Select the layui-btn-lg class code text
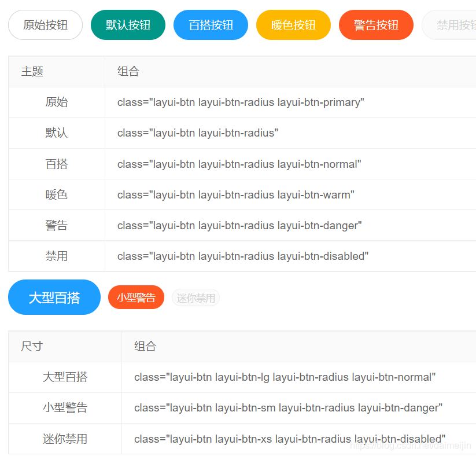The width and height of the screenshot is (476, 456). point(285,377)
